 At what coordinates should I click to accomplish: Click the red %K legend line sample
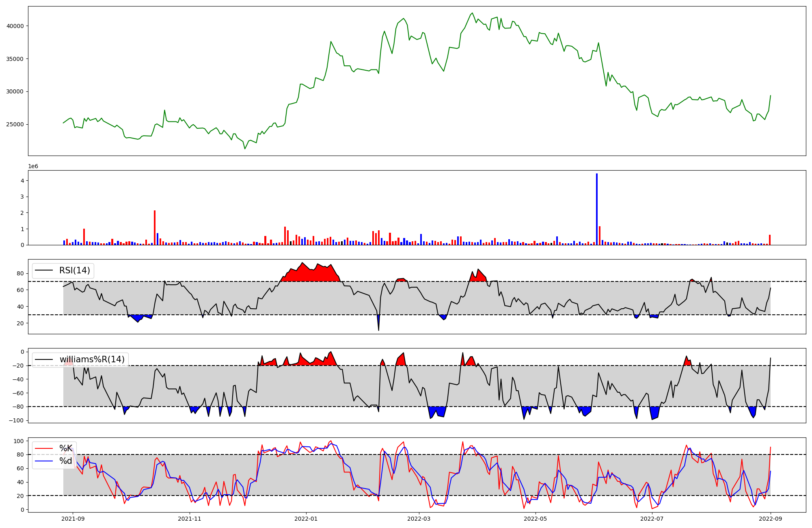point(44,448)
